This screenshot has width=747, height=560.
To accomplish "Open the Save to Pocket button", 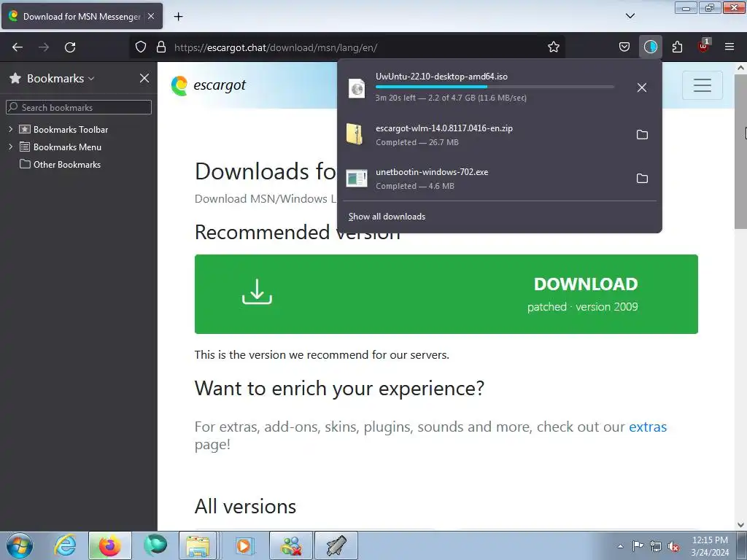I will (x=624, y=47).
